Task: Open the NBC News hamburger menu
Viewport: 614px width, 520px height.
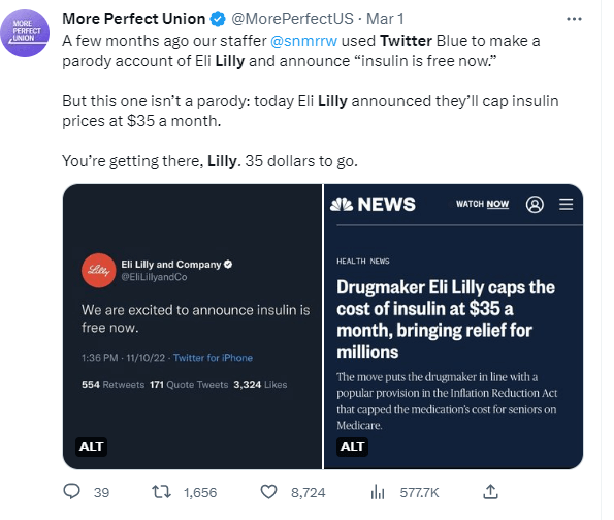Action: (x=566, y=204)
